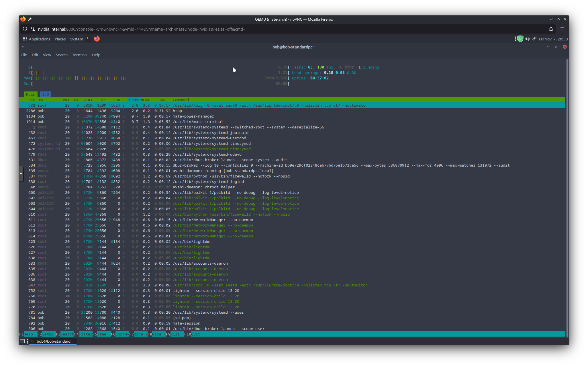Image resolution: width=588 pixels, height=367 pixels.
Task: Sort processes by clicking the CPU% column header
Action: coord(134,100)
